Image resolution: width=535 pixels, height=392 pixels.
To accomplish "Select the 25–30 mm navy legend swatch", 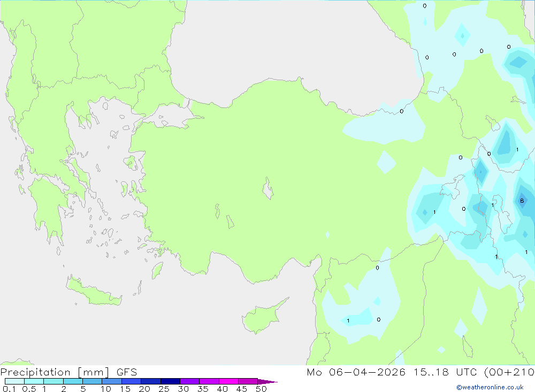I will click(170, 381).
